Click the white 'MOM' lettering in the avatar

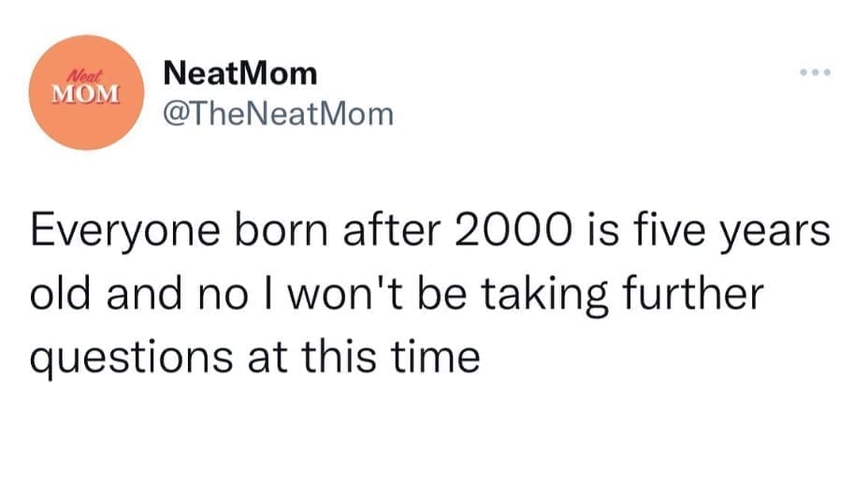pyautogui.click(x=89, y=95)
